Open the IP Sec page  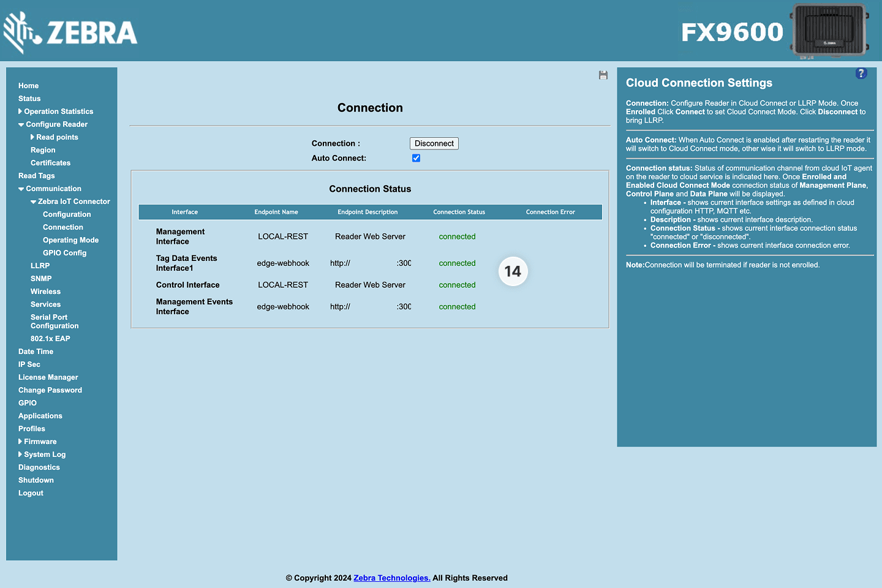coord(29,364)
